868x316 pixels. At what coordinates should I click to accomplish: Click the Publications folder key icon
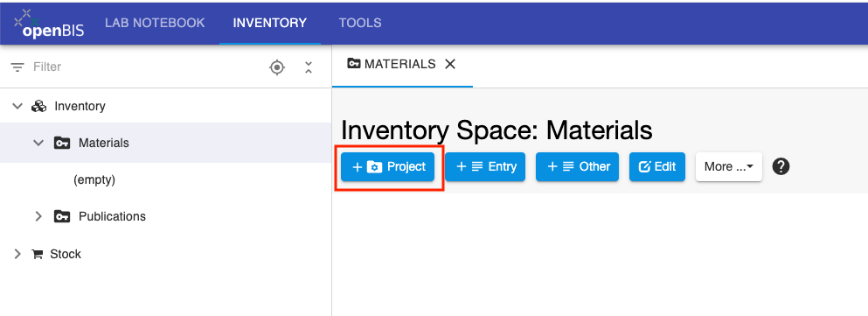click(x=61, y=216)
